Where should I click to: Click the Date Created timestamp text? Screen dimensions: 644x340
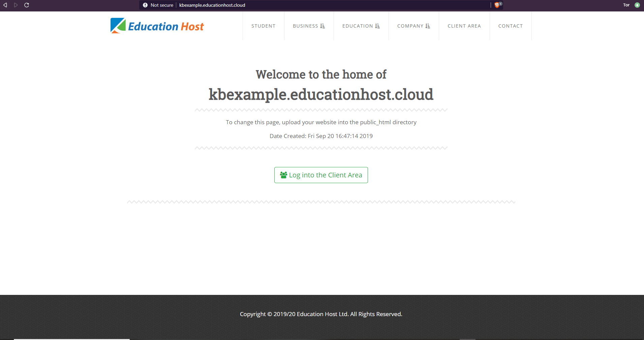point(321,136)
